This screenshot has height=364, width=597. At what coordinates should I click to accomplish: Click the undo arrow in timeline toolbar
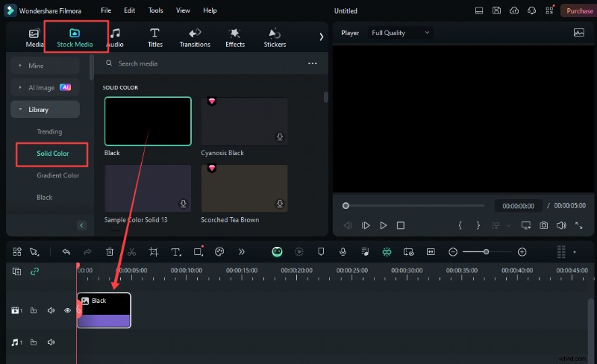click(x=66, y=252)
